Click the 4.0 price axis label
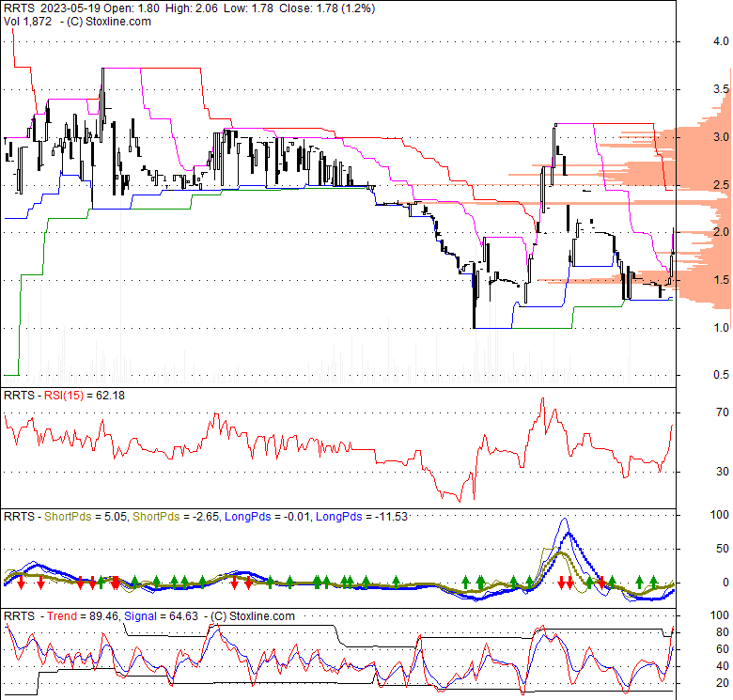733x700 pixels. [721, 41]
